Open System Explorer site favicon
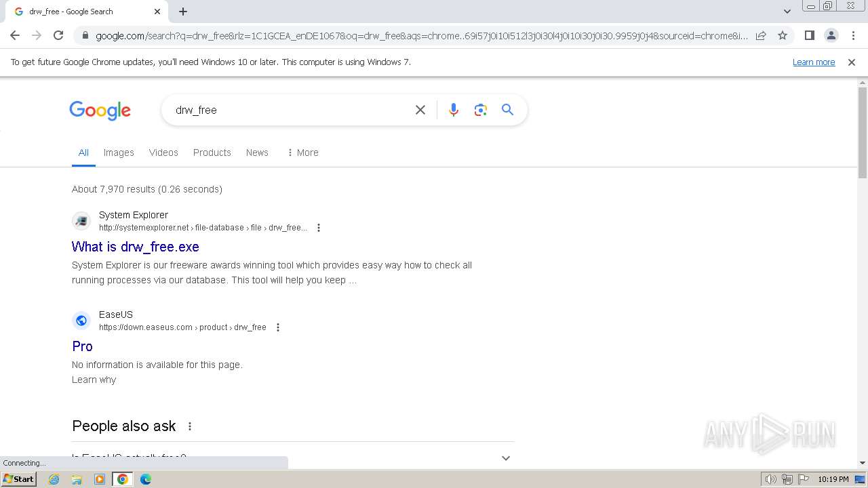Screen dimensions: 868x488 tap(81, 221)
